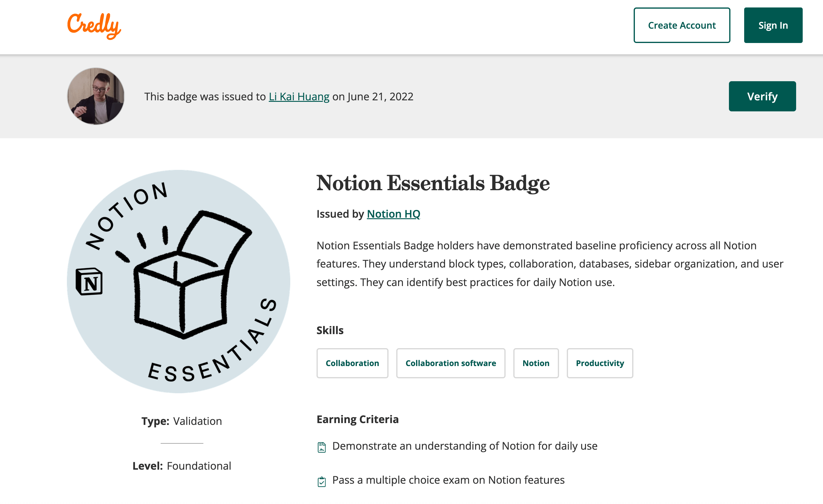Screen dimensions: 823x504
Task: Click the Sign In button
Action: point(773,25)
